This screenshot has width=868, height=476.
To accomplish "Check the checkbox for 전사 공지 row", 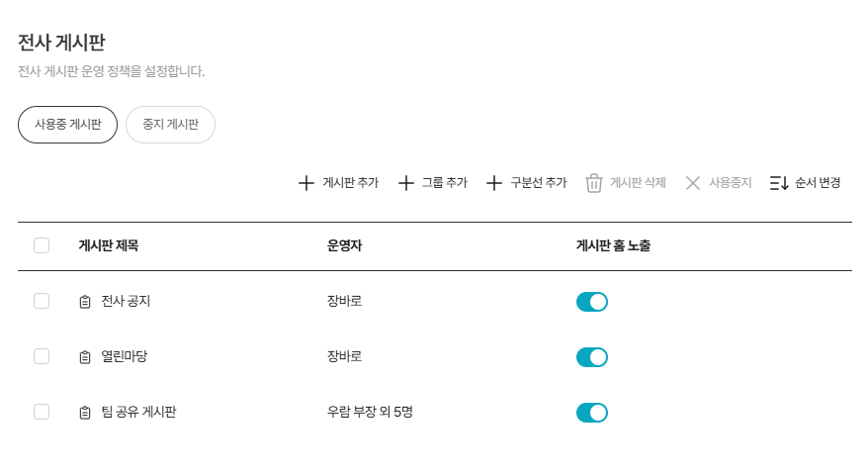I will click(42, 301).
